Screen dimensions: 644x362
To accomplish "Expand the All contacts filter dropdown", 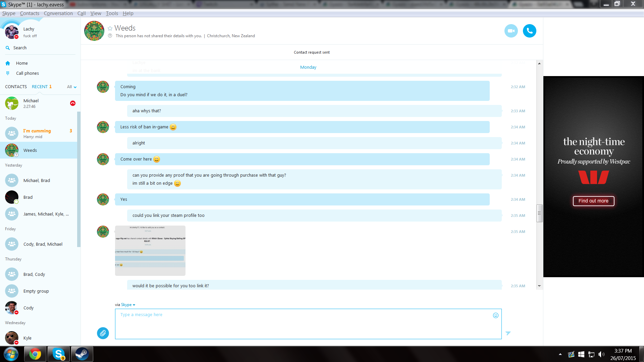I will click(x=71, y=87).
